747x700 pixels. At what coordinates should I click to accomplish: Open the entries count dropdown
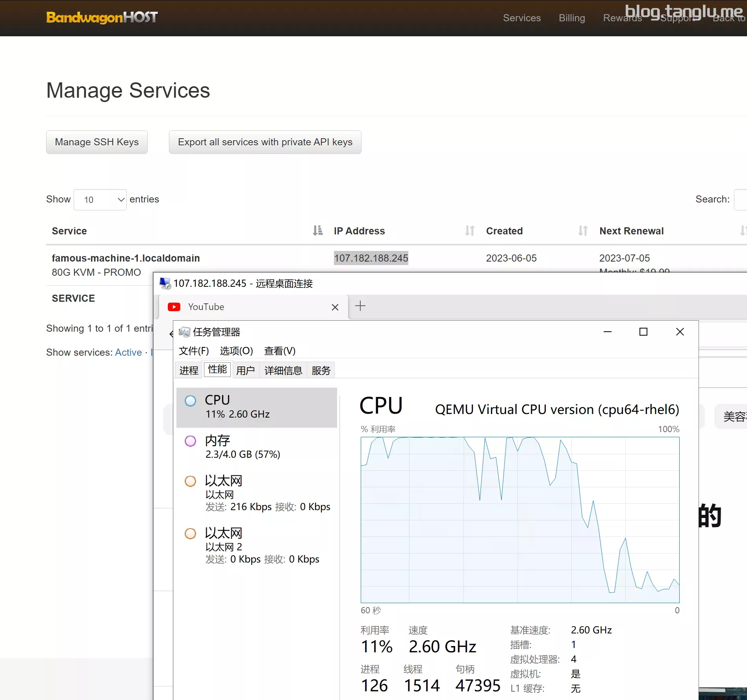[100, 200]
